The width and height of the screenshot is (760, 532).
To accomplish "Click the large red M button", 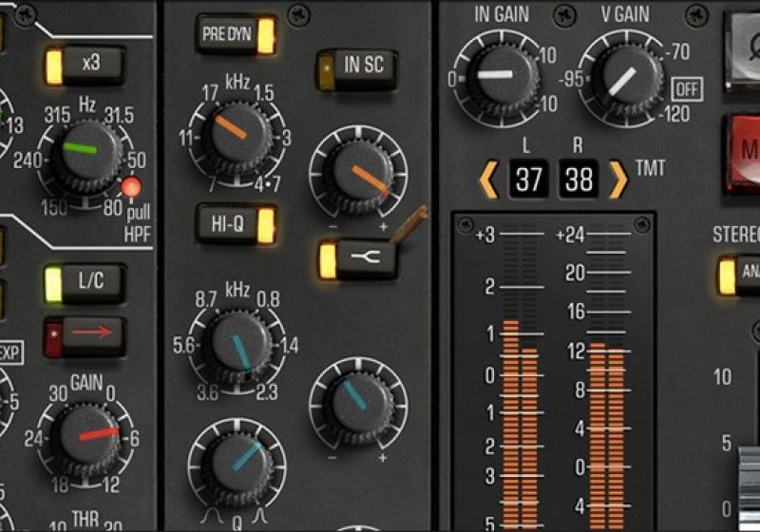I will [x=742, y=153].
